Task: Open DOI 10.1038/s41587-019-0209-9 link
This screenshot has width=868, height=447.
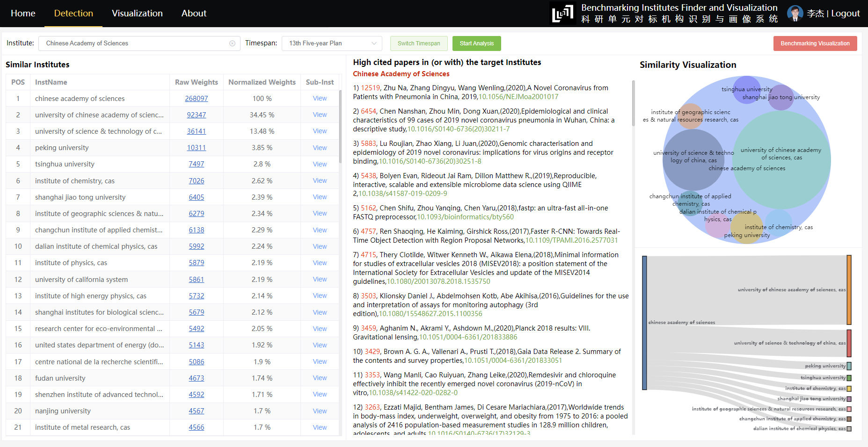Action: [x=402, y=194]
